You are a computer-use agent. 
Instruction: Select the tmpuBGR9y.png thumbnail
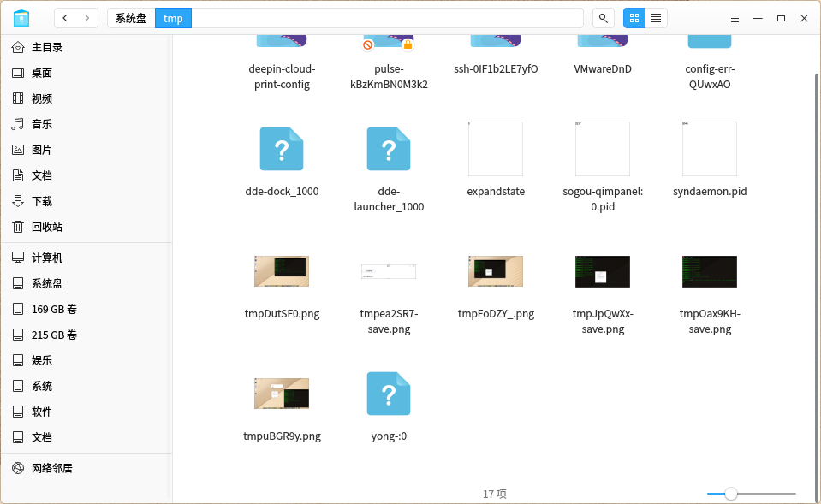282,394
